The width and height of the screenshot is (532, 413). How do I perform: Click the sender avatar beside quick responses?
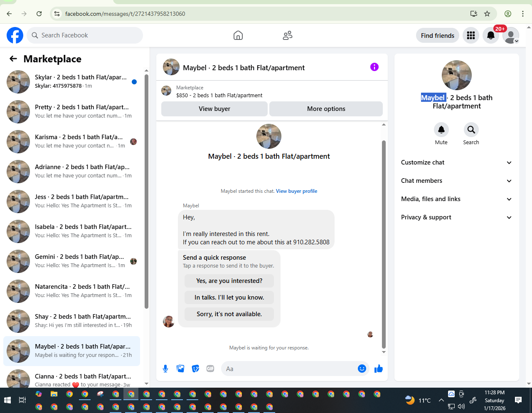tap(169, 322)
